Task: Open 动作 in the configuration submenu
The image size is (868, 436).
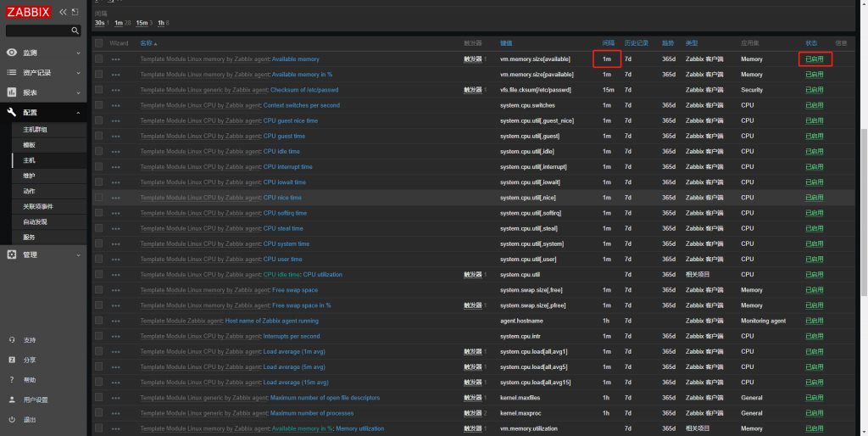Action: (x=29, y=192)
